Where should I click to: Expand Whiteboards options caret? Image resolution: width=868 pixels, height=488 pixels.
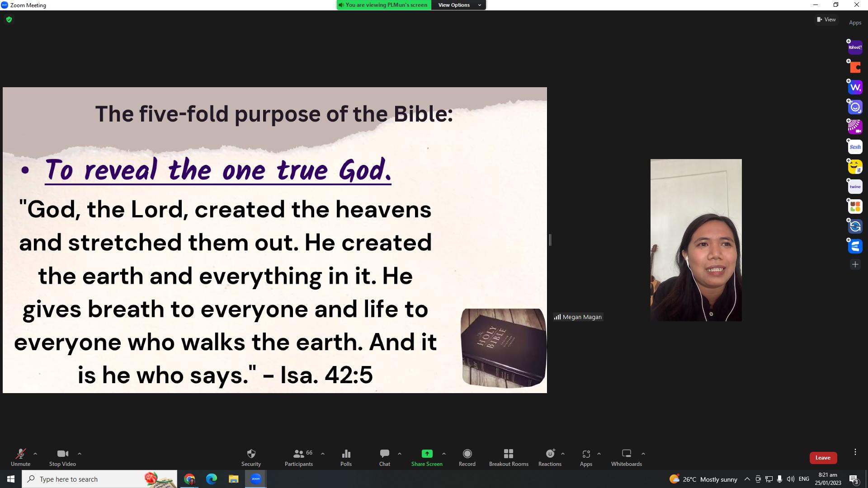point(643,454)
